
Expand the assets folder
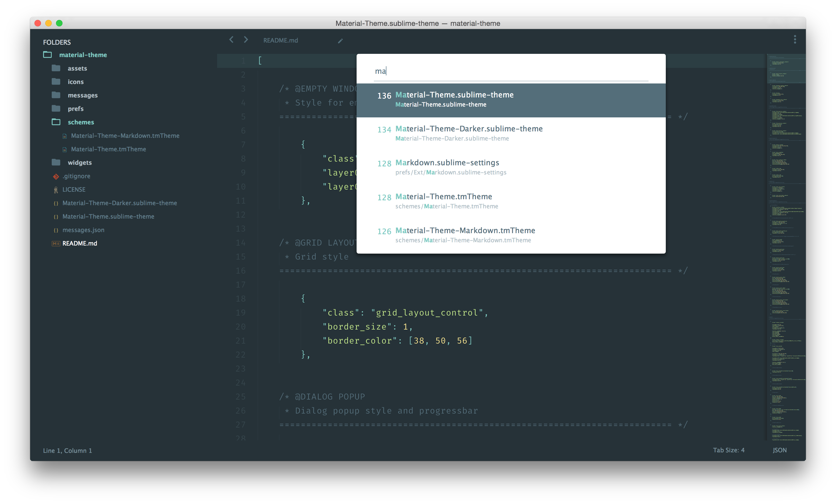tap(77, 68)
